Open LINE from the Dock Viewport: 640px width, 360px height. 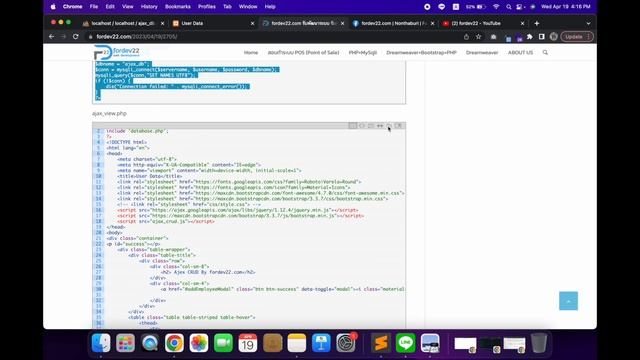click(x=405, y=343)
